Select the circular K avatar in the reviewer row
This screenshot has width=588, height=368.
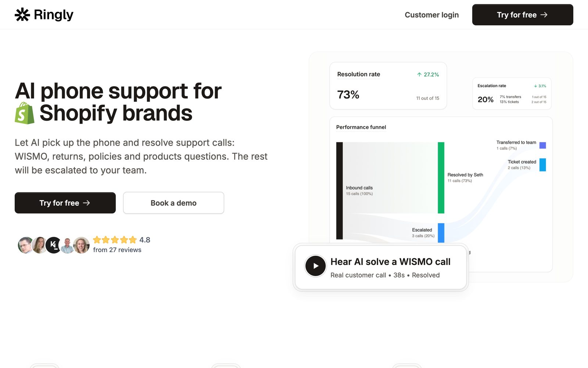53,244
